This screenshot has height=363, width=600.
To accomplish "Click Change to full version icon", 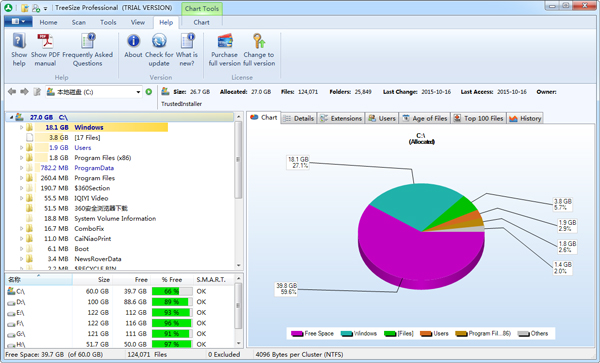I will pos(259,41).
